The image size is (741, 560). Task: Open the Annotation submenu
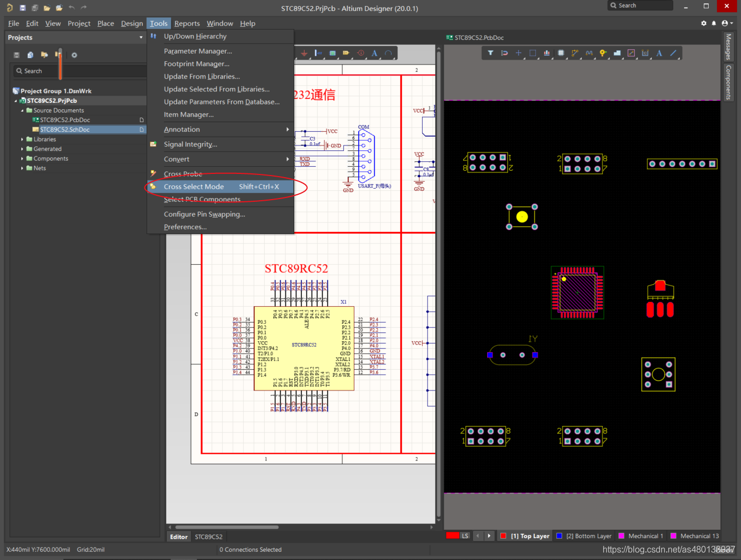tap(220, 130)
